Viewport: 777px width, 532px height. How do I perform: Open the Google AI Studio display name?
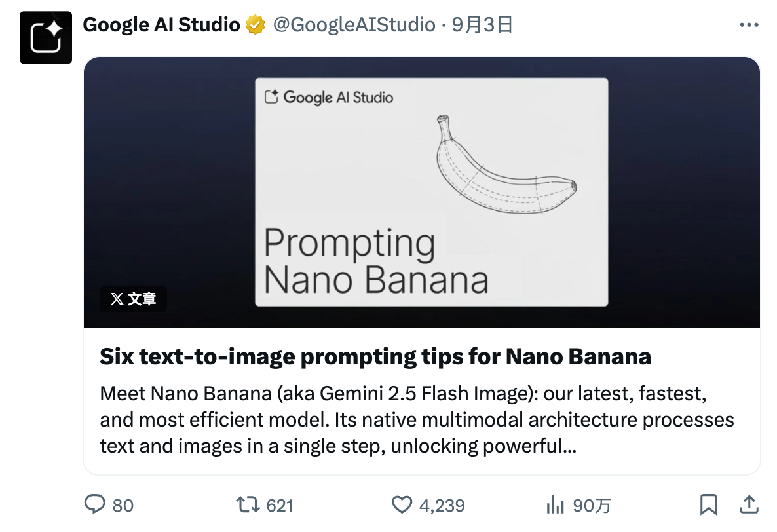point(161,25)
